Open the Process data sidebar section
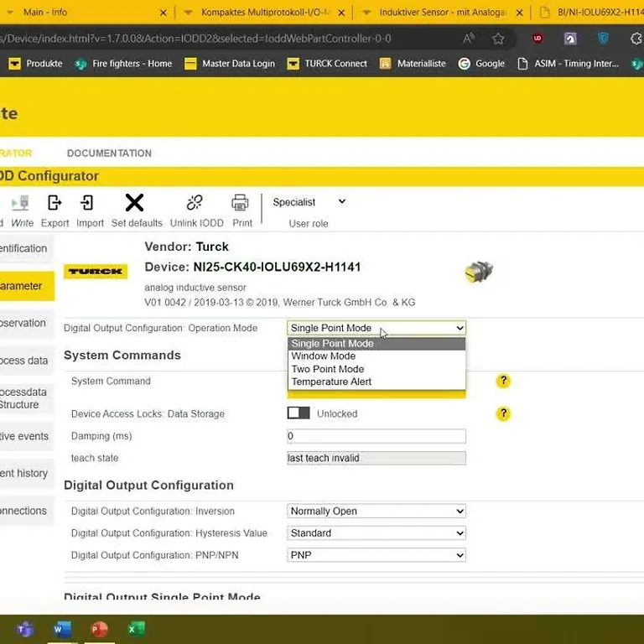This screenshot has height=644, width=644. (x=27, y=361)
